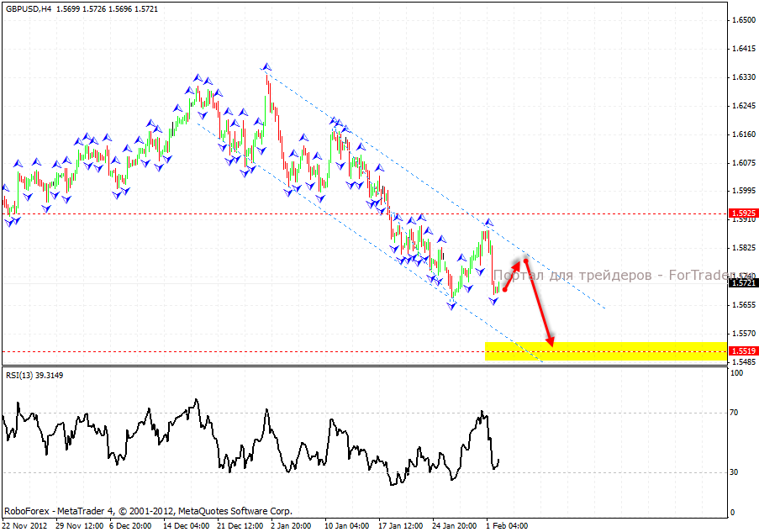Click the red 1.5519 price tag

tap(743, 350)
